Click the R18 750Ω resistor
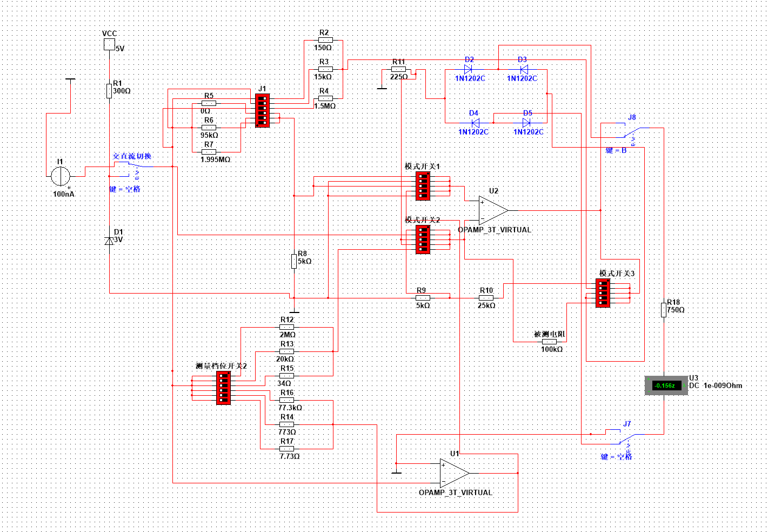 coord(664,310)
